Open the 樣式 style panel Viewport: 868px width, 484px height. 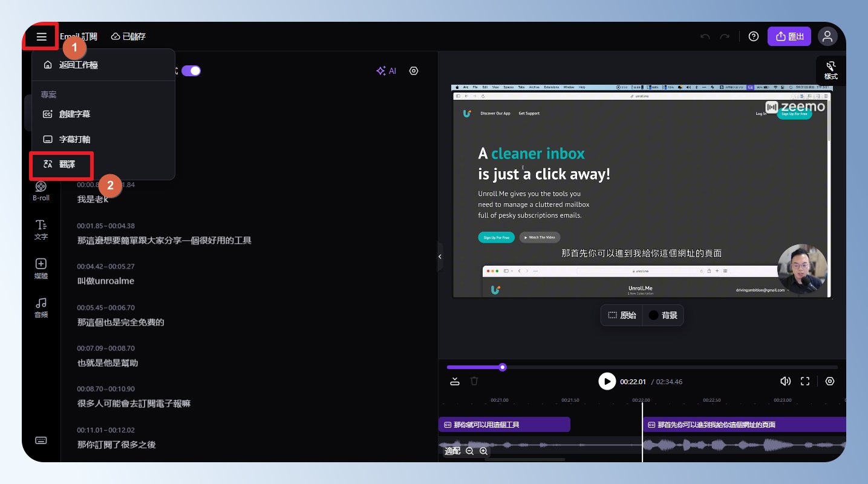[x=831, y=70]
